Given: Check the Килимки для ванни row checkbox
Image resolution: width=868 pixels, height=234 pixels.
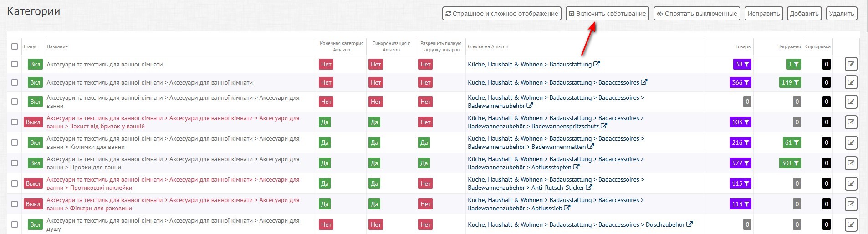Looking at the screenshot, I should (15, 142).
